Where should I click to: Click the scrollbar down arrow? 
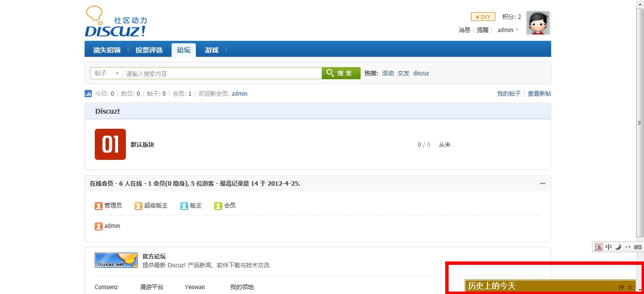pyautogui.click(x=640, y=290)
